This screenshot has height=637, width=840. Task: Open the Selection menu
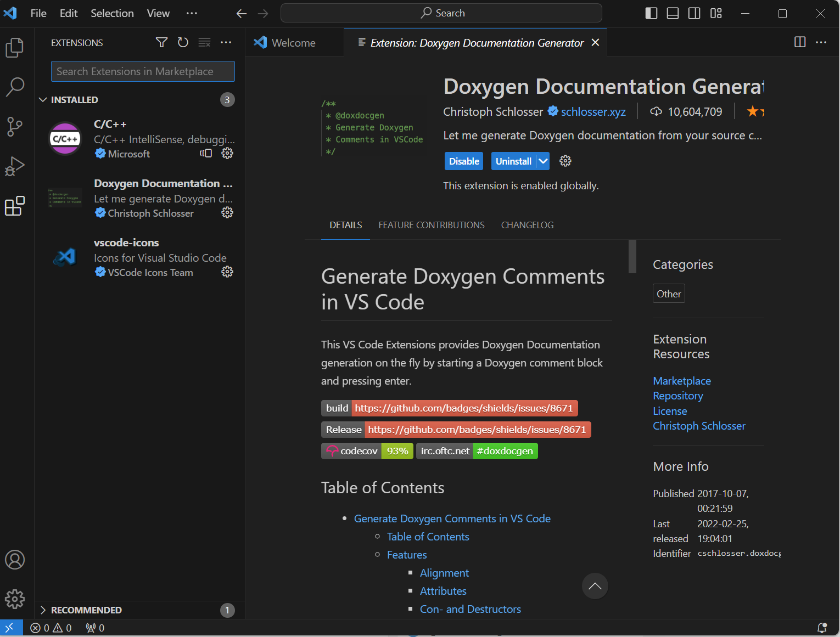pos(112,13)
